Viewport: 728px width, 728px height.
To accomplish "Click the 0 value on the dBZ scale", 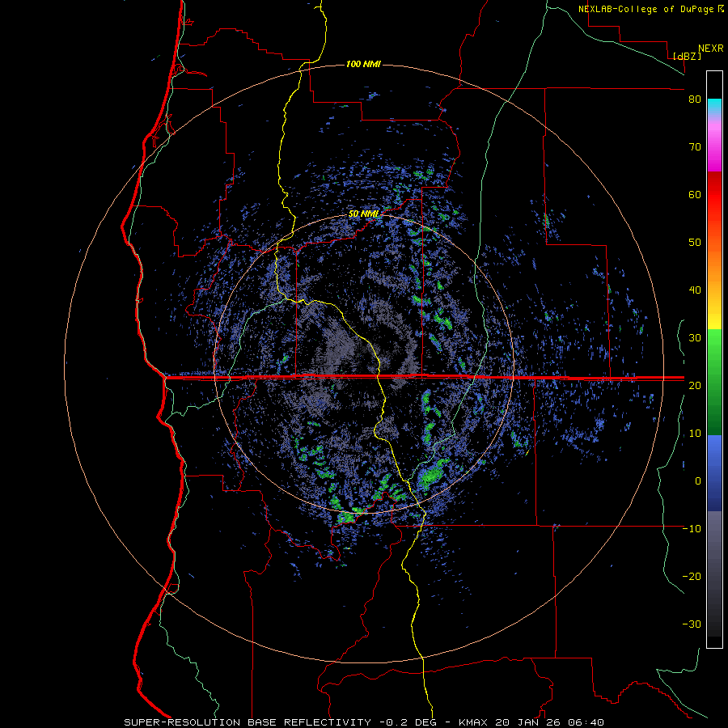I will coord(698,481).
